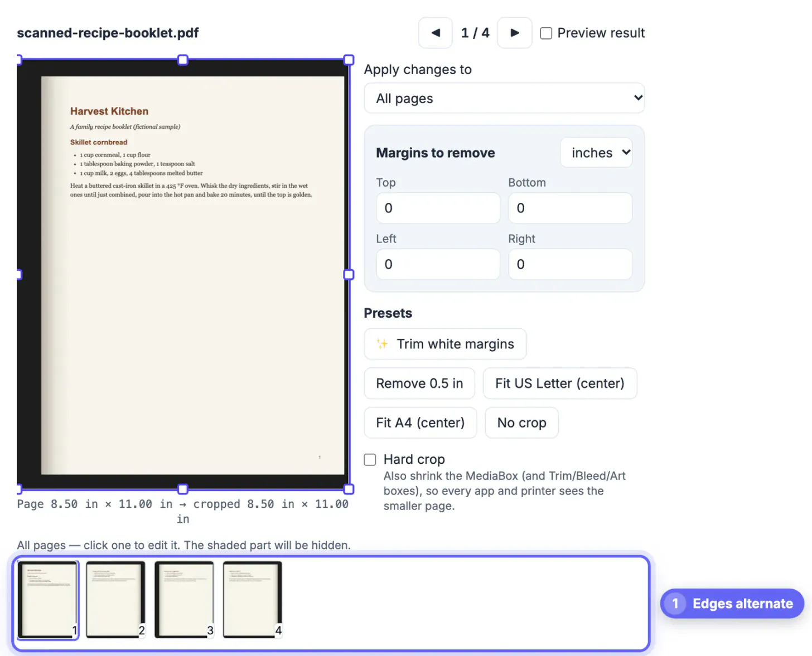Click the Top margin input field
Screen dimensions: 812x656
coord(438,208)
